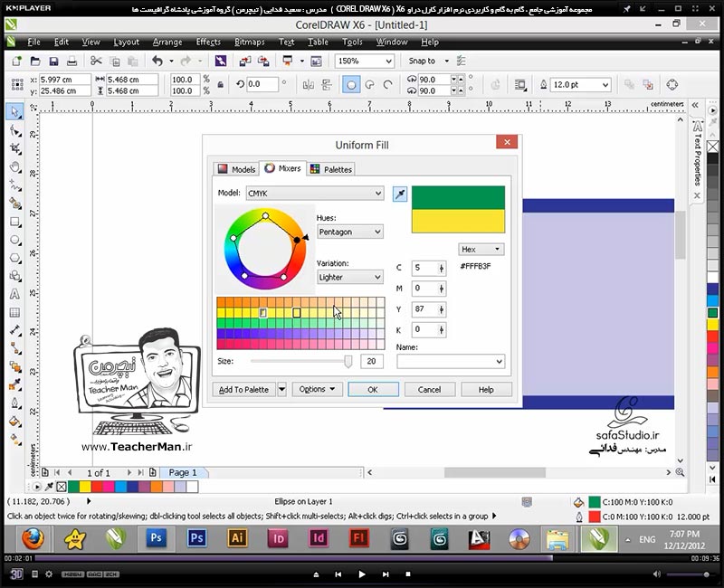Close the Uniform Fill dialog
The height and width of the screenshot is (588, 724).
pyautogui.click(x=507, y=142)
